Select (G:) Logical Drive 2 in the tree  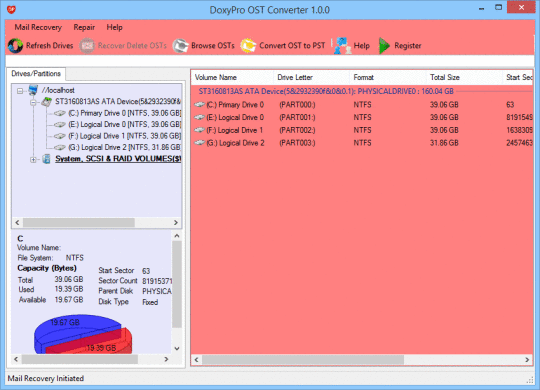(x=124, y=147)
